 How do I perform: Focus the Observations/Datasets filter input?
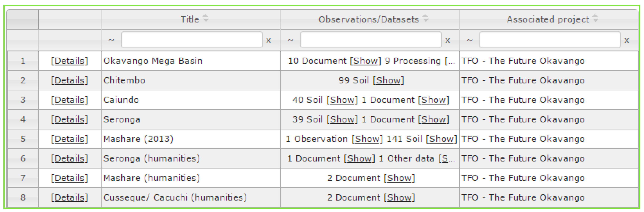coord(371,40)
